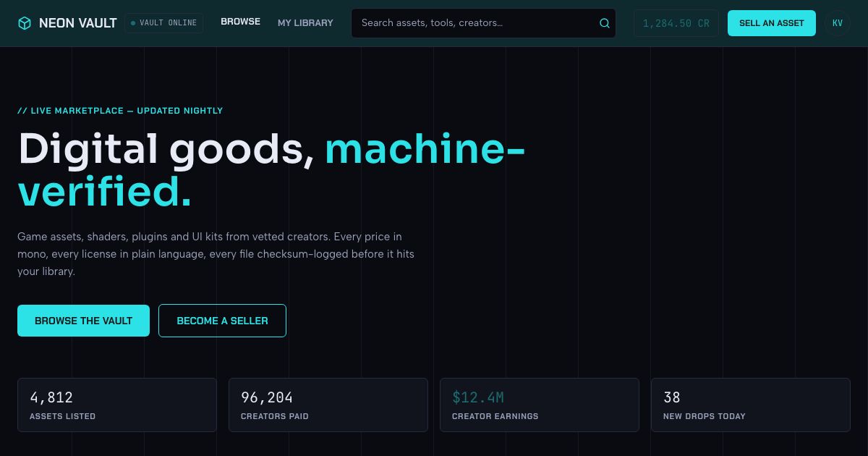This screenshot has height=456, width=868.
Task: Click the Vault Online status badge
Action: click(163, 23)
